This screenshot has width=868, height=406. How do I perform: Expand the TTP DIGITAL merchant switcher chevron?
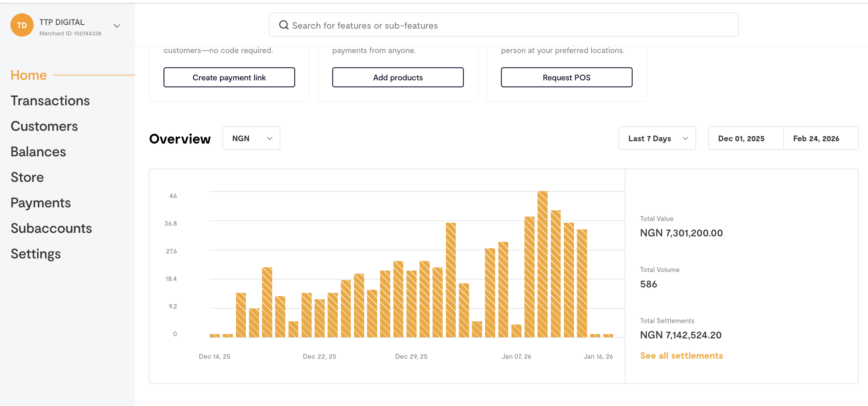coord(117,26)
